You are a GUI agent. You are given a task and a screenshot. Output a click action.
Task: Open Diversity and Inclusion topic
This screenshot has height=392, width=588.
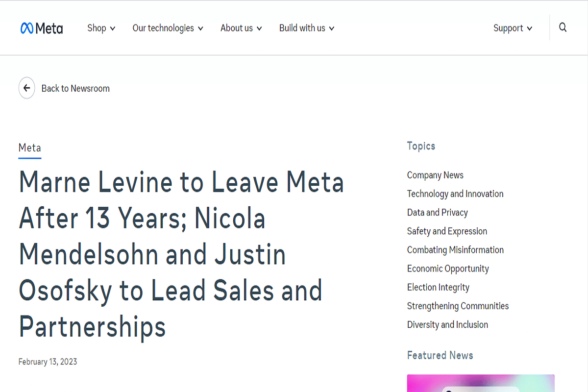point(447,324)
